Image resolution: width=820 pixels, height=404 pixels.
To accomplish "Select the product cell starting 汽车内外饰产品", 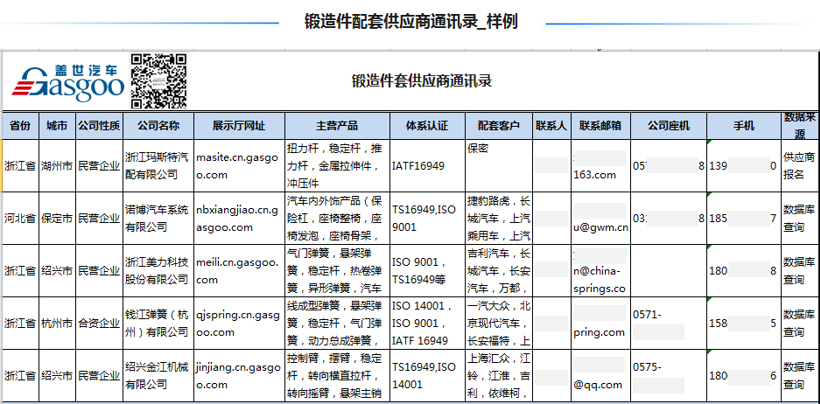I will [x=337, y=218].
